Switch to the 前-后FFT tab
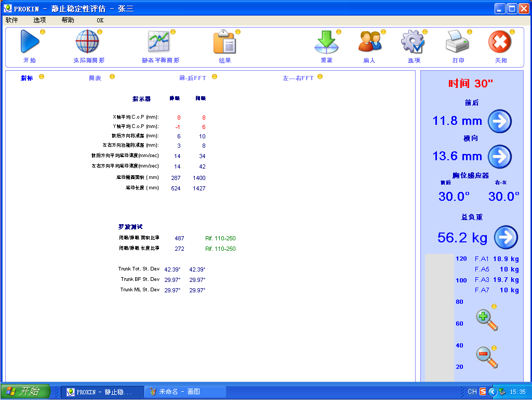Image resolution: width=532 pixels, height=400 pixels. pos(193,78)
